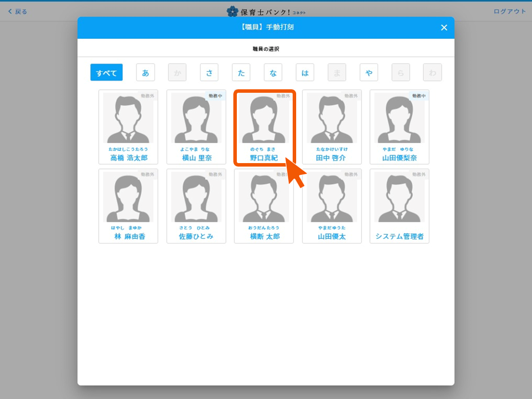Filter staff by あ row
The image size is (532, 399).
(146, 72)
